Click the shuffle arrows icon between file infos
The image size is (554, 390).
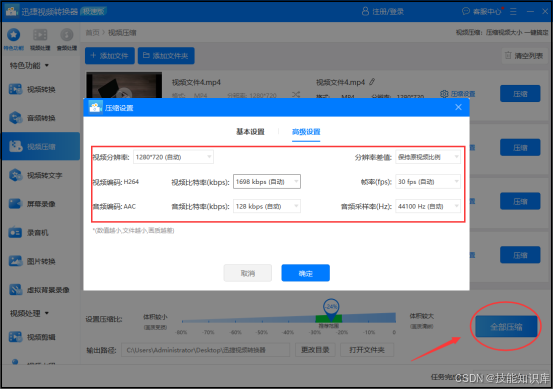[x=296, y=94]
